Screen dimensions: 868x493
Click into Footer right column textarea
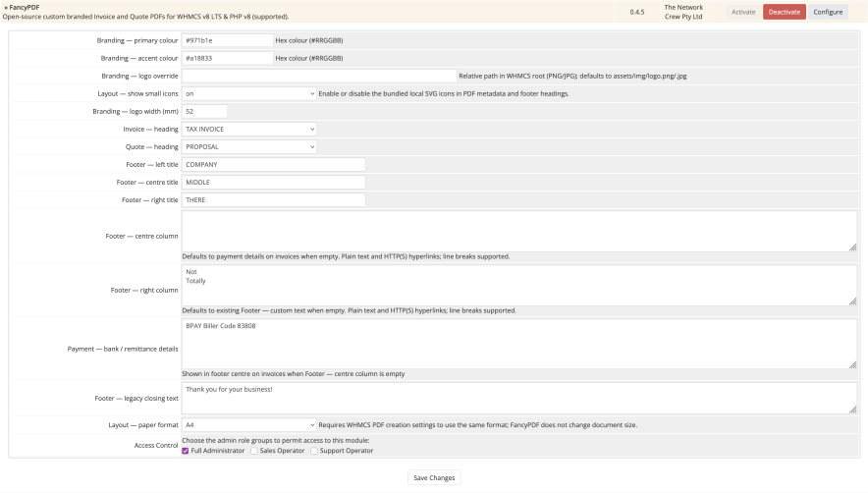click(x=519, y=285)
